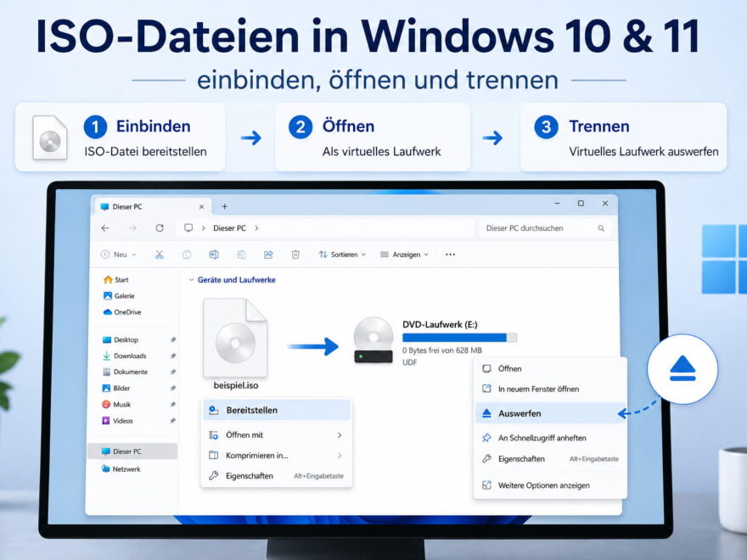The width and height of the screenshot is (747, 560).
Task: Click the Share toolbar icon
Action: (x=268, y=255)
